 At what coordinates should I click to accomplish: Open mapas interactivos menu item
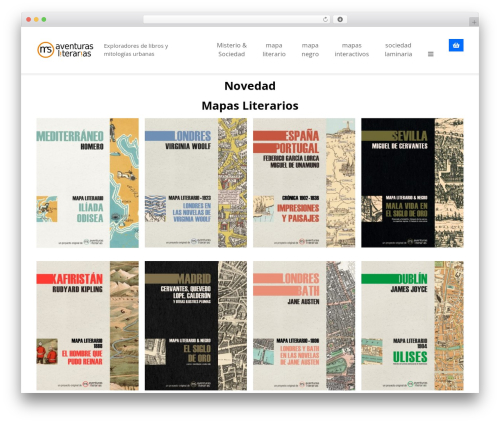[352, 50]
